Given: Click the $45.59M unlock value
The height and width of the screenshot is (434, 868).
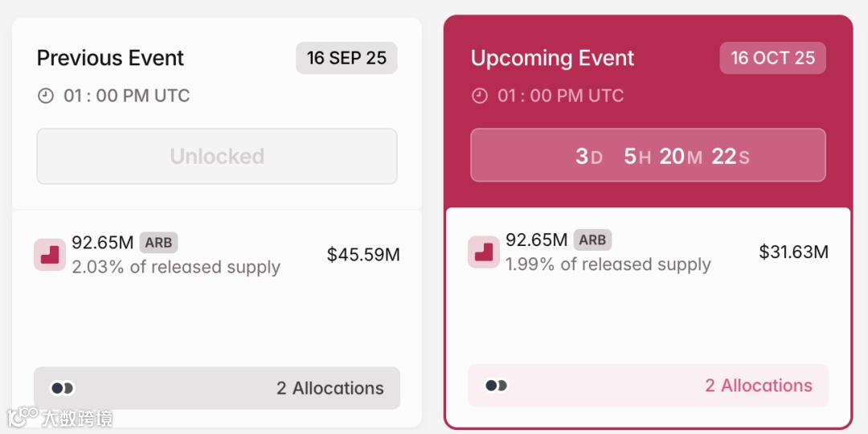Looking at the screenshot, I should point(363,255).
